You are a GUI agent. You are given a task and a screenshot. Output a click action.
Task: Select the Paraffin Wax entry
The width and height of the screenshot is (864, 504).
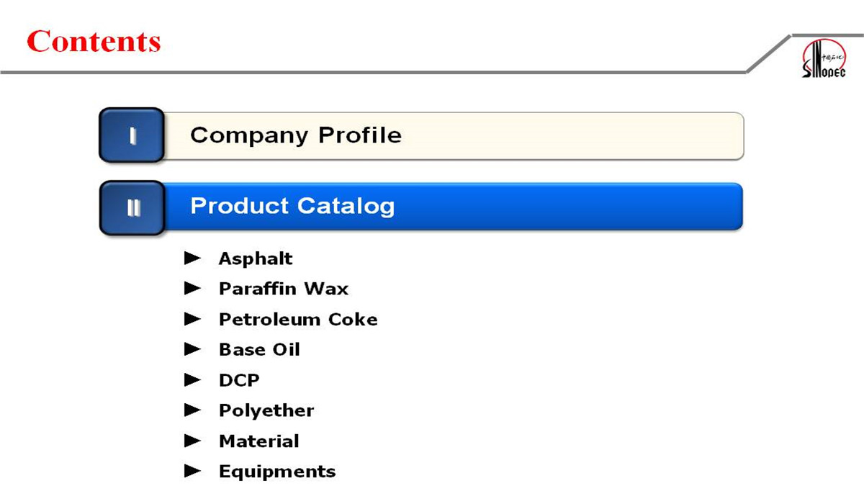pyautogui.click(x=283, y=289)
